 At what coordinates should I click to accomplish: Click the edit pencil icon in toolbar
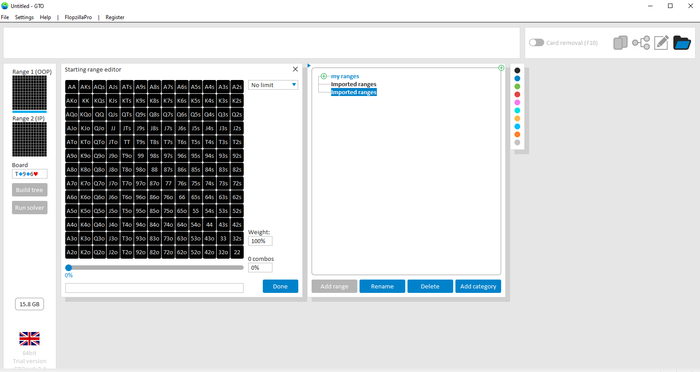click(661, 43)
